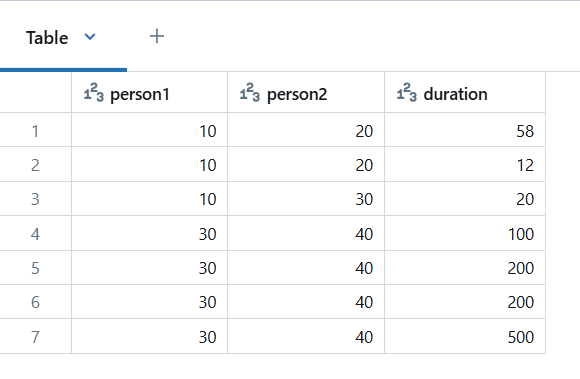580x379 pixels.
Task: Click person2 cell in row 6
Action: tap(306, 302)
